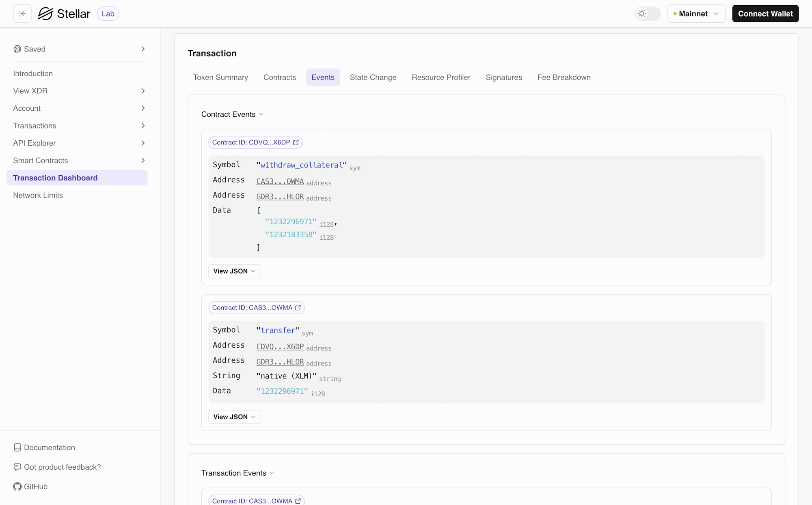Open the Documentation book icon link
This screenshot has width=812, height=505.
[17, 448]
